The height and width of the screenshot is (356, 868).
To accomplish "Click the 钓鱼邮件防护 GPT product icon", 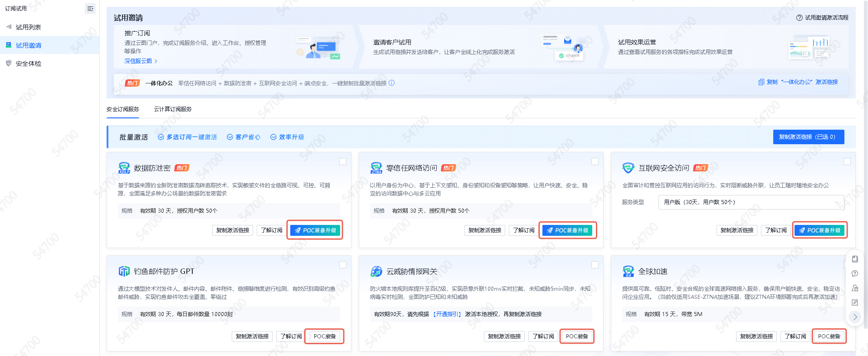I will (124, 271).
